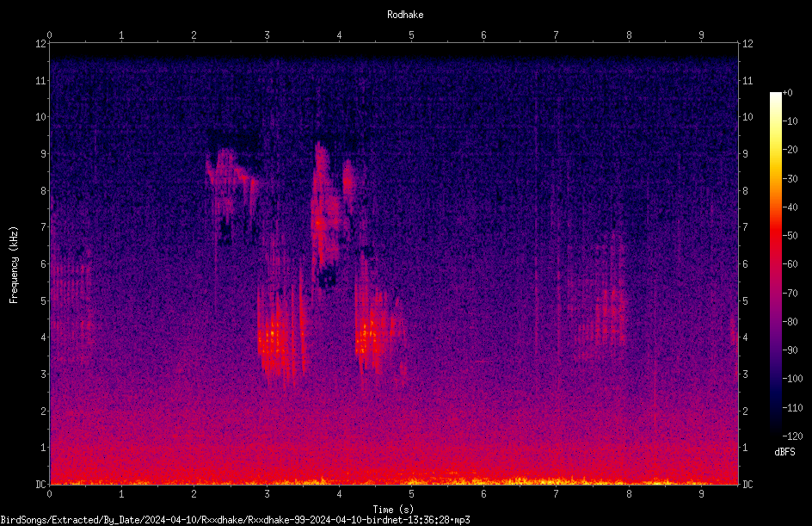Click the 5 second tick on the bottom time axis
This screenshot has width=812, height=526.
pyautogui.click(x=411, y=494)
